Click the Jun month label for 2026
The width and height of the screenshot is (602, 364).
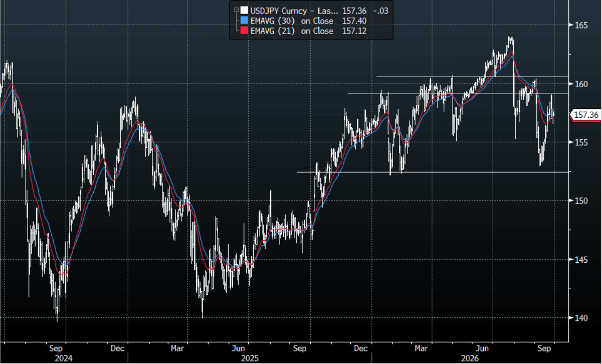coord(482,347)
